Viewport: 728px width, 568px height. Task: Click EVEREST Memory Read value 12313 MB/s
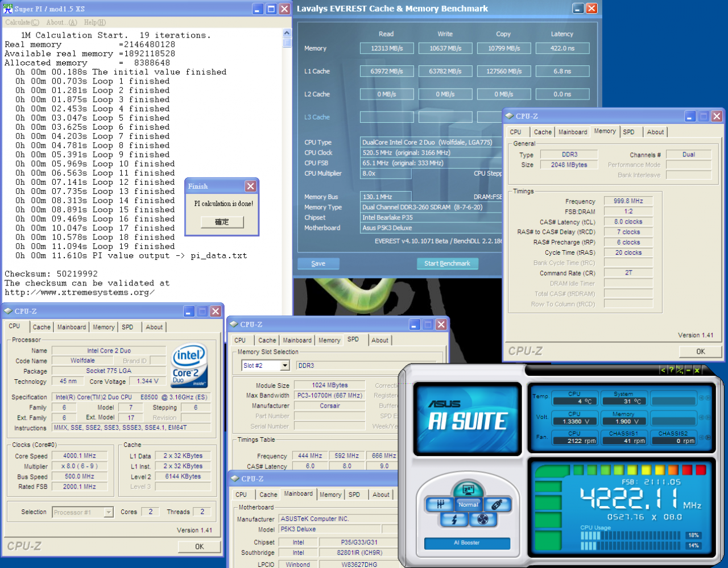pos(387,48)
